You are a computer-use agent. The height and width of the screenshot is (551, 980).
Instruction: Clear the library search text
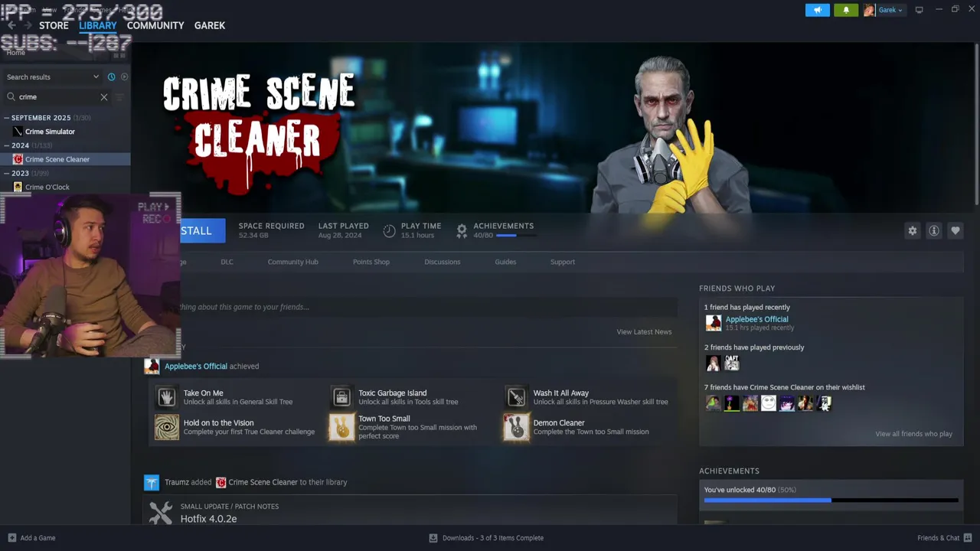[x=104, y=97]
